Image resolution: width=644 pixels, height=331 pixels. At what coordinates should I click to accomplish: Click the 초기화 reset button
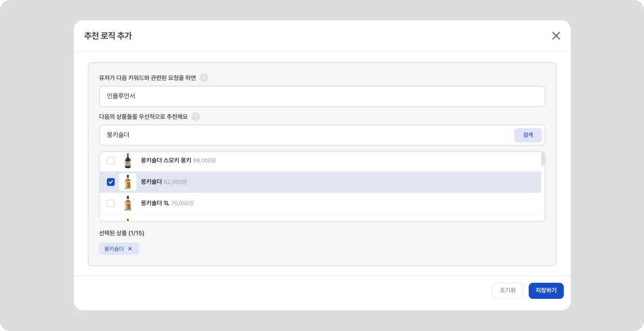(507, 290)
